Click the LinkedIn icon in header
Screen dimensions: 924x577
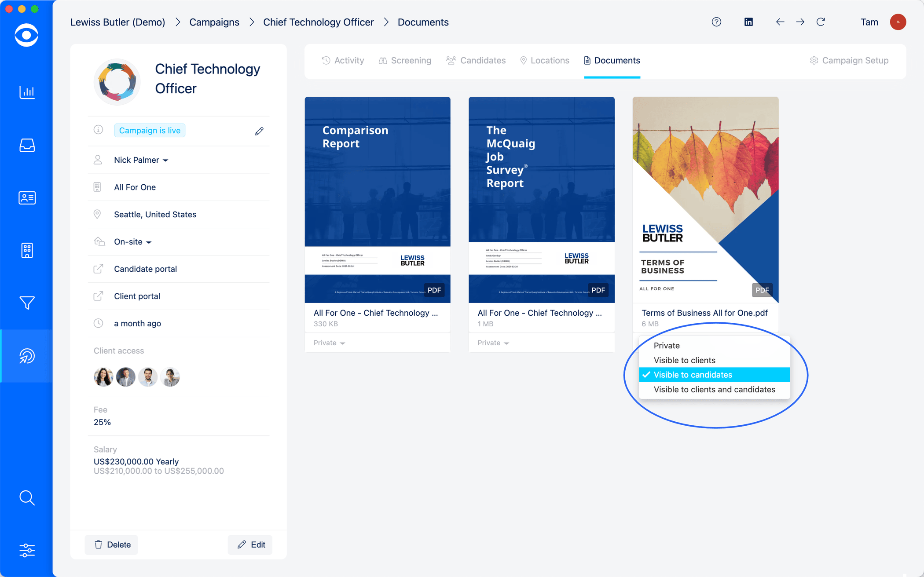click(x=748, y=22)
